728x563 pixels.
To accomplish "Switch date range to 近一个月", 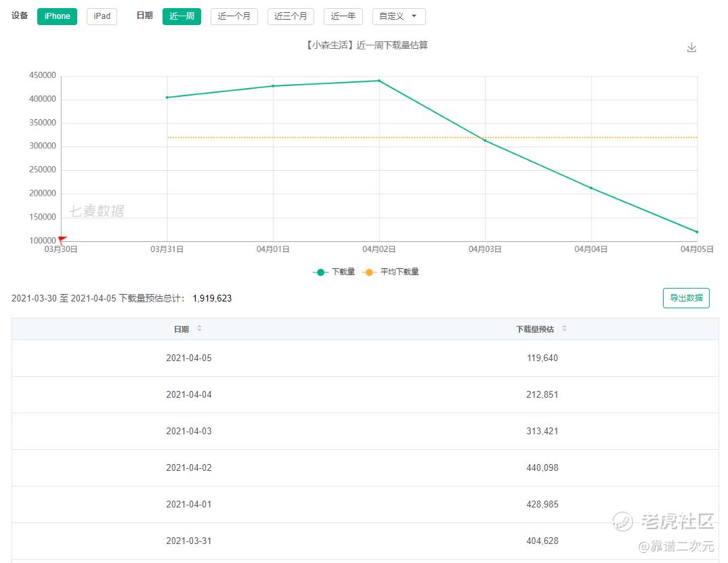I will (234, 16).
